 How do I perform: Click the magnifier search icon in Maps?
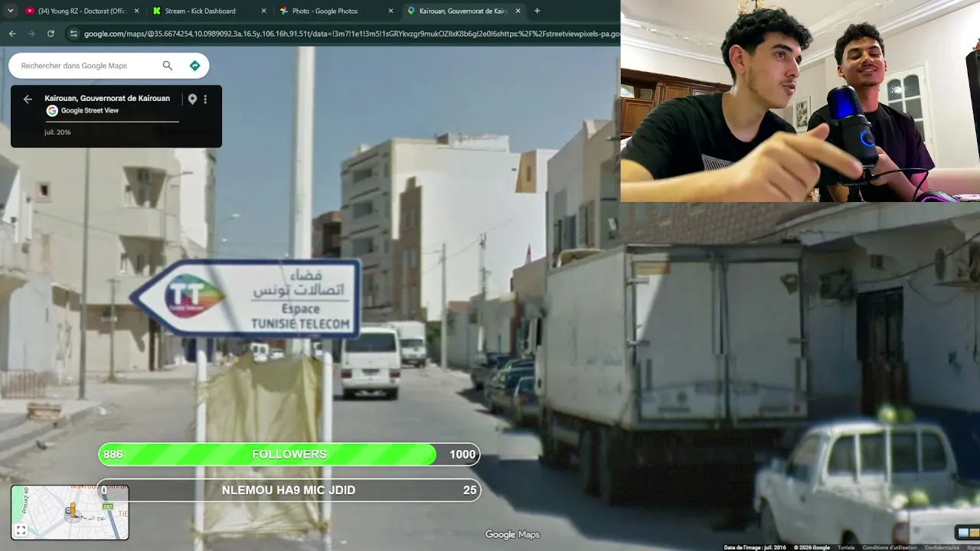[x=168, y=66]
